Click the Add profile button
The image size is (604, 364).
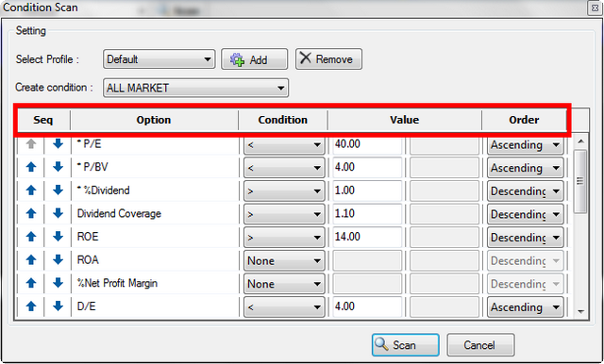(x=254, y=59)
